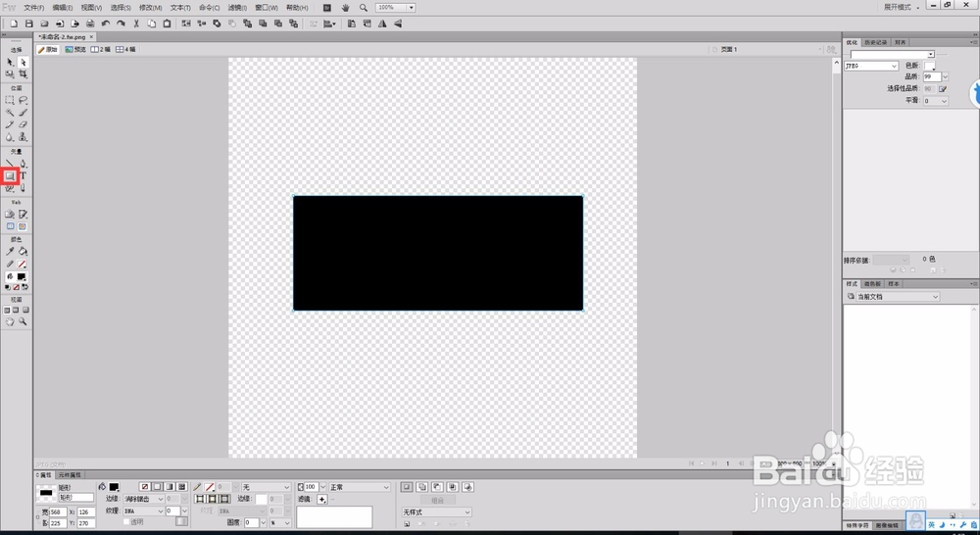Open the opacity 100 dropdown arrow
Viewport: 980px width, 535px height.
point(323,487)
